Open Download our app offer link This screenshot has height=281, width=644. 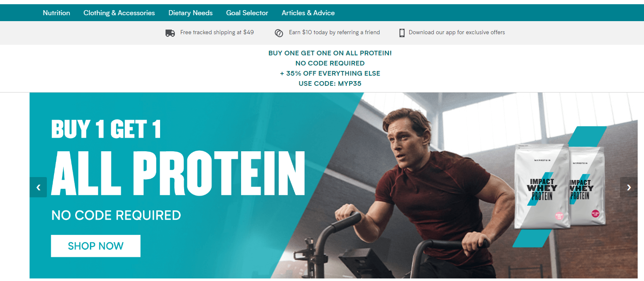pyautogui.click(x=457, y=32)
